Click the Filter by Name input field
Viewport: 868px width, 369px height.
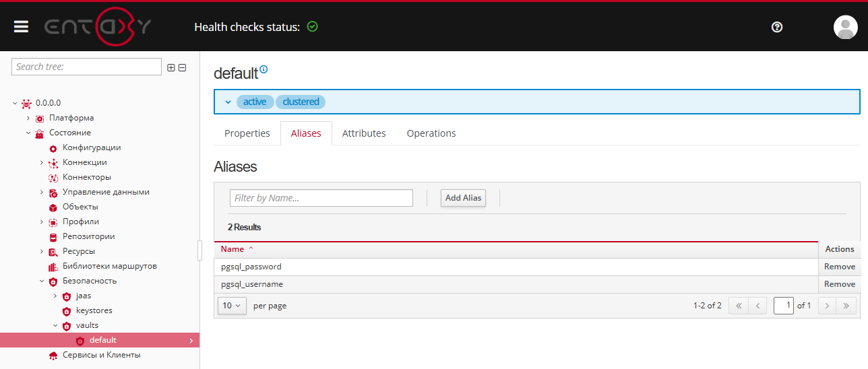(x=321, y=198)
